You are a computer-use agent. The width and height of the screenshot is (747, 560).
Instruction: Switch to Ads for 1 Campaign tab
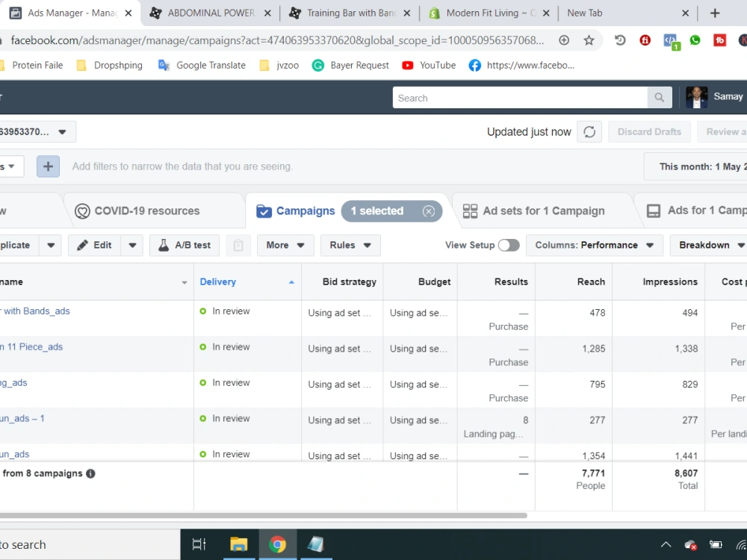coord(696,211)
